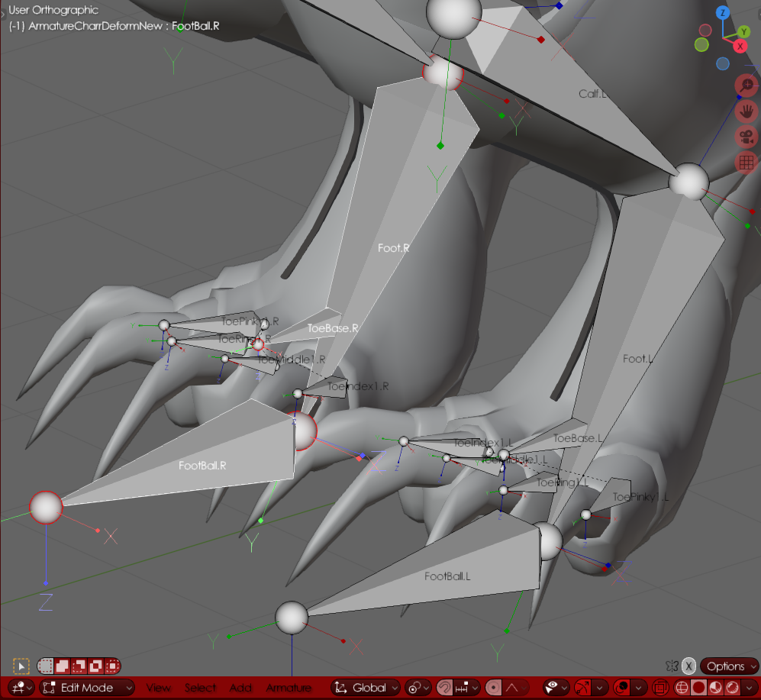This screenshot has height=700, width=761.
Task: Select the FootBall.L bone label
Action: pos(447,576)
